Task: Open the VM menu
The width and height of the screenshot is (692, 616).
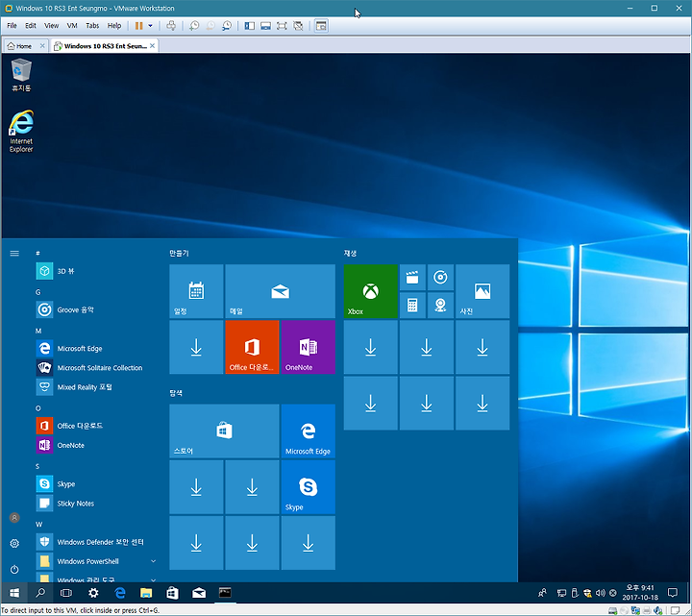Action: pyautogui.click(x=72, y=26)
